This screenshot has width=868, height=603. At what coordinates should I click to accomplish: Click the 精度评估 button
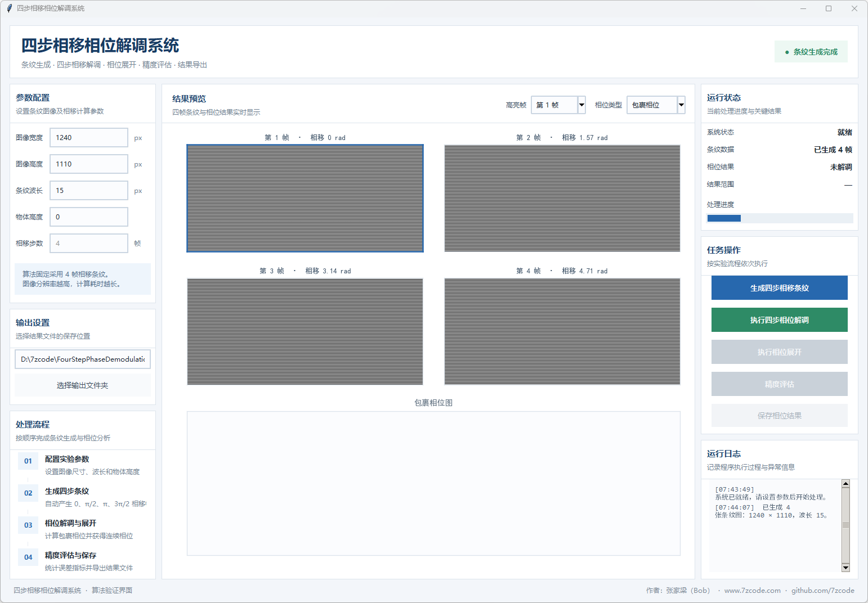pos(779,384)
